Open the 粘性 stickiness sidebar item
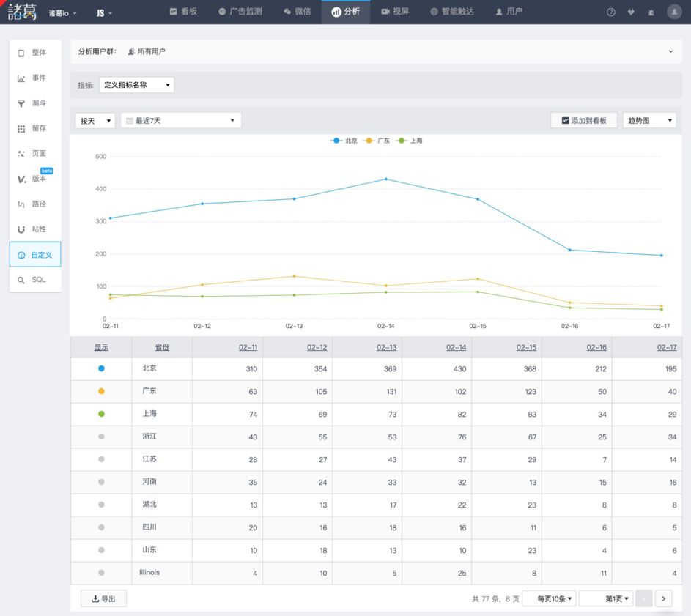This screenshot has height=616, width=691. point(35,229)
